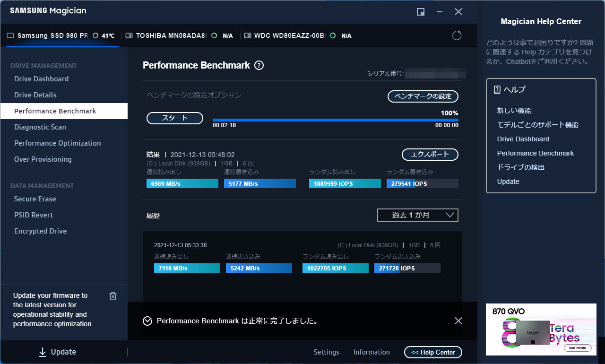Click the WDC drive status circle

pos(333,35)
